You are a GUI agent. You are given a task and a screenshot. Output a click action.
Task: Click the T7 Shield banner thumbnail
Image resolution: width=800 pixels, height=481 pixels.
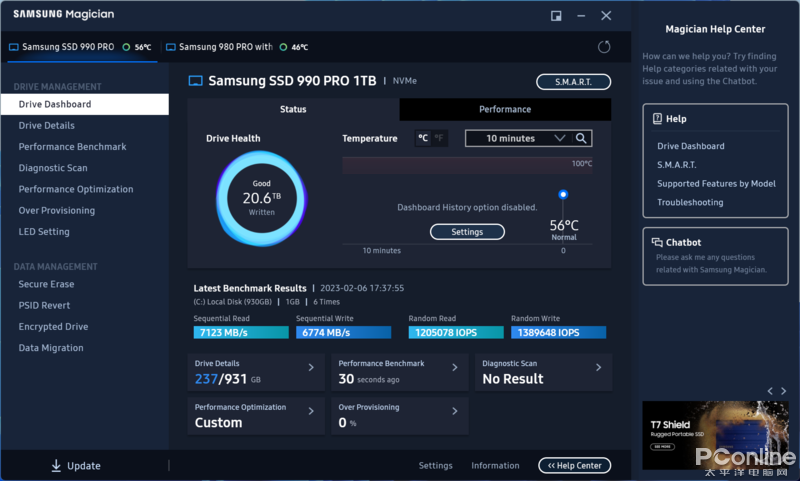(x=715, y=435)
